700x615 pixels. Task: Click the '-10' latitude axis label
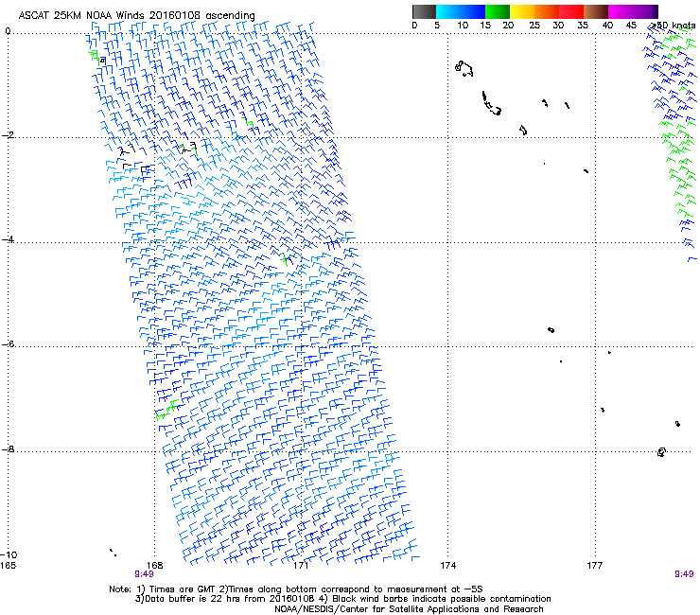9,554
